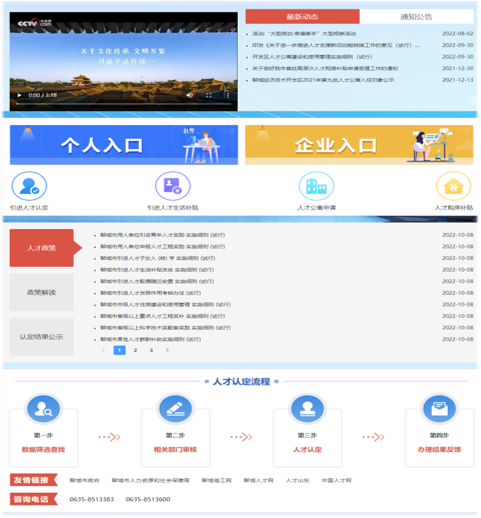Click the 第四步 envelope feedback icon
The image size is (481, 518).
(x=439, y=409)
